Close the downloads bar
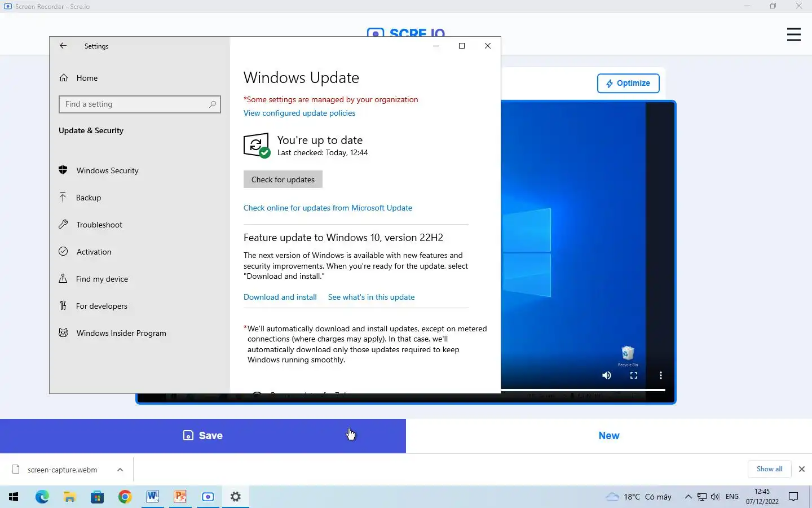Image resolution: width=812 pixels, height=508 pixels. pos(802,469)
